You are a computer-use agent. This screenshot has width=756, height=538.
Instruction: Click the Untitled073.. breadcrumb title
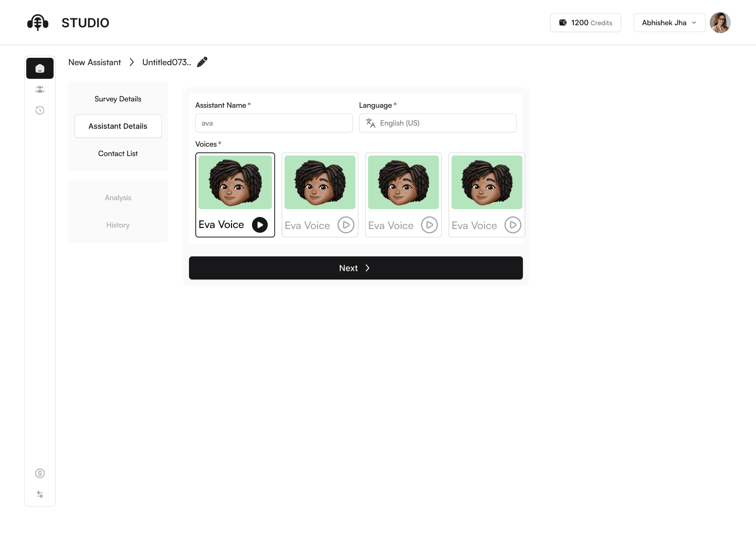166,62
